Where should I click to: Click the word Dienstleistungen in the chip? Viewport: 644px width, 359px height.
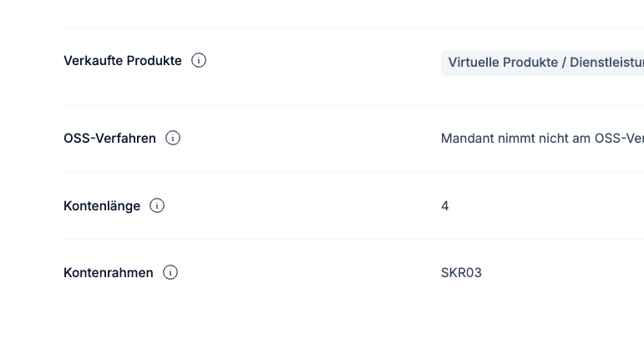pyautogui.click(x=606, y=63)
